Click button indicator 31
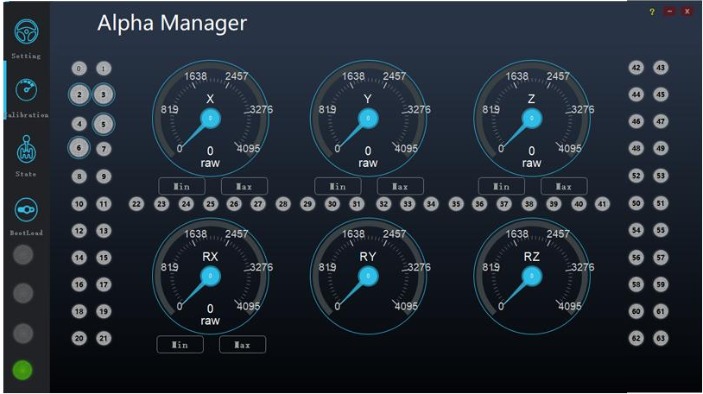This screenshot has width=703, height=394. click(x=356, y=204)
